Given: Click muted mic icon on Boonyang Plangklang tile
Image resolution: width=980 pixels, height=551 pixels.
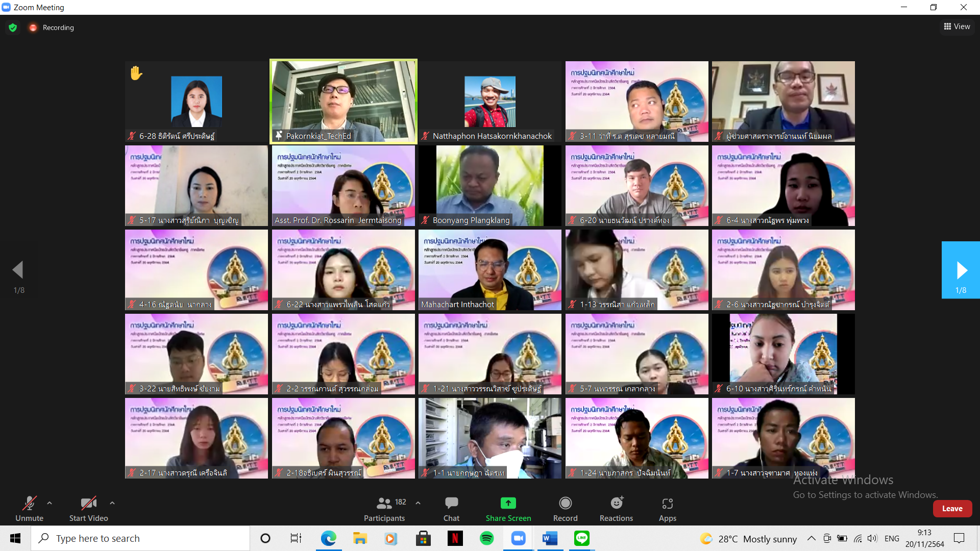Looking at the screenshot, I should click(x=425, y=220).
